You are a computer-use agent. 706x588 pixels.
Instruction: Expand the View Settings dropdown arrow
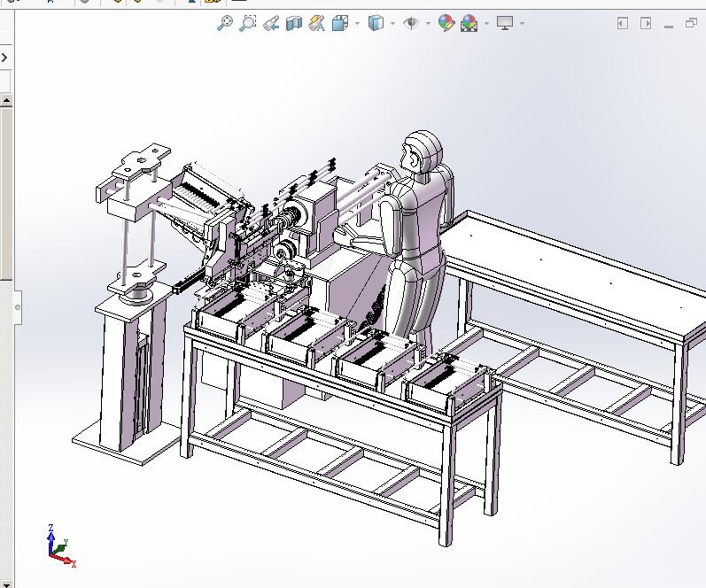[x=523, y=23]
